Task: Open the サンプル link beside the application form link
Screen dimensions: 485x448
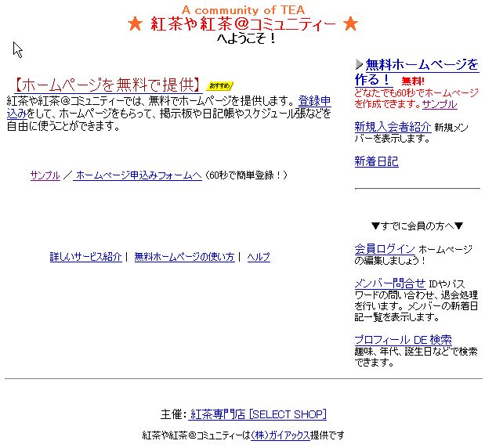Action: click(45, 175)
